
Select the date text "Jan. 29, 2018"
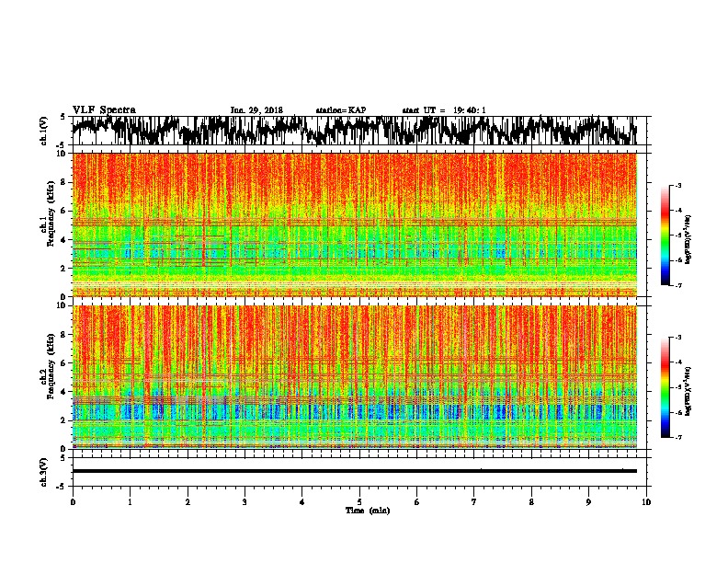(x=256, y=110)
